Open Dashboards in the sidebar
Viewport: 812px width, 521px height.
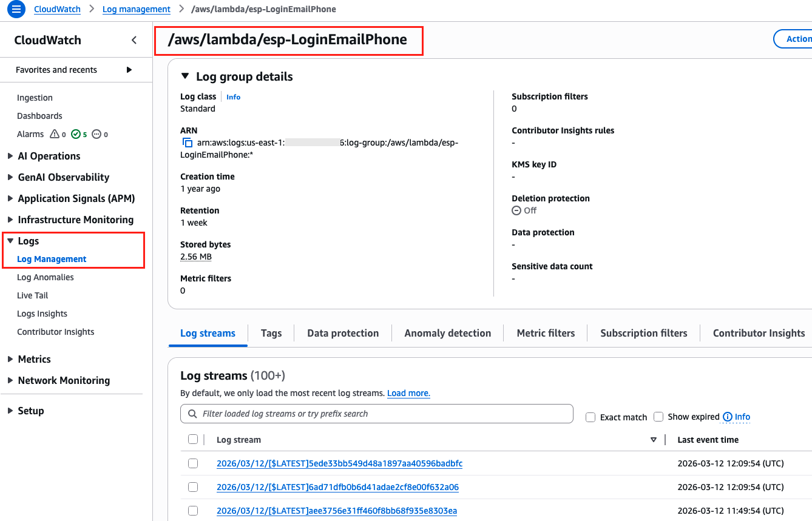[x=39, y=116]
